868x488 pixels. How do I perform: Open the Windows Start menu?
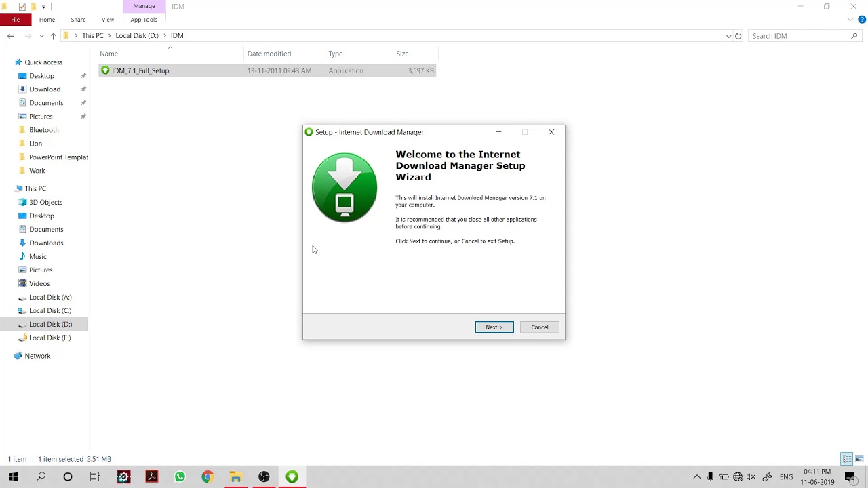coord(14,477)
